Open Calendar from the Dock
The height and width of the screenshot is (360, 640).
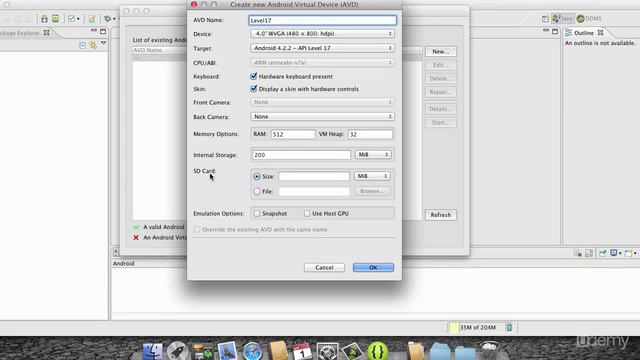click(x=302, y=351)
